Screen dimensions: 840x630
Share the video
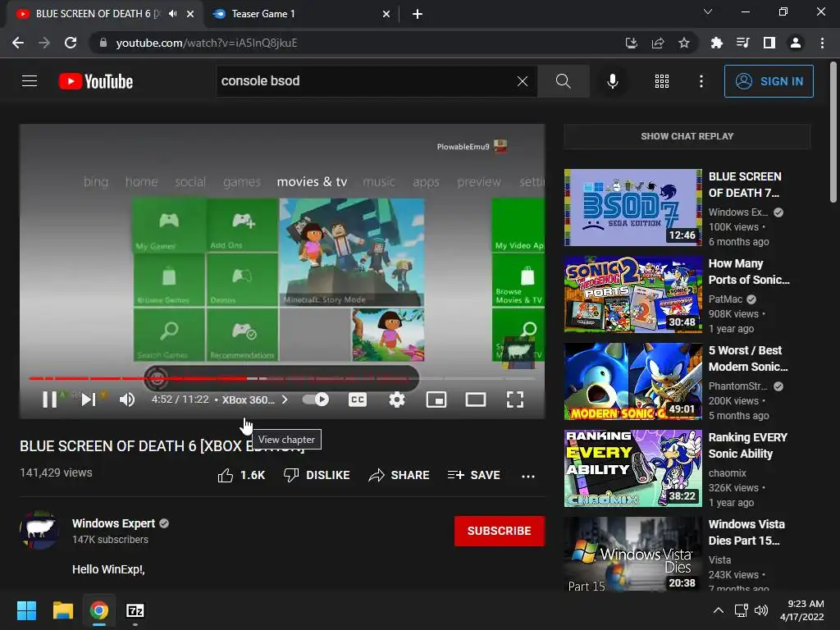coord(399,475)
